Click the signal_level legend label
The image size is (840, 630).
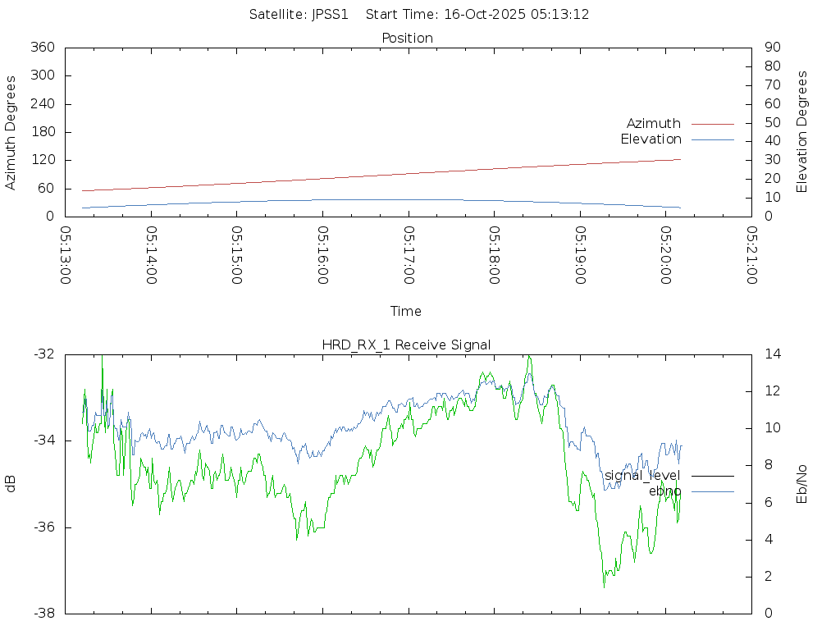tap(642, 475)
